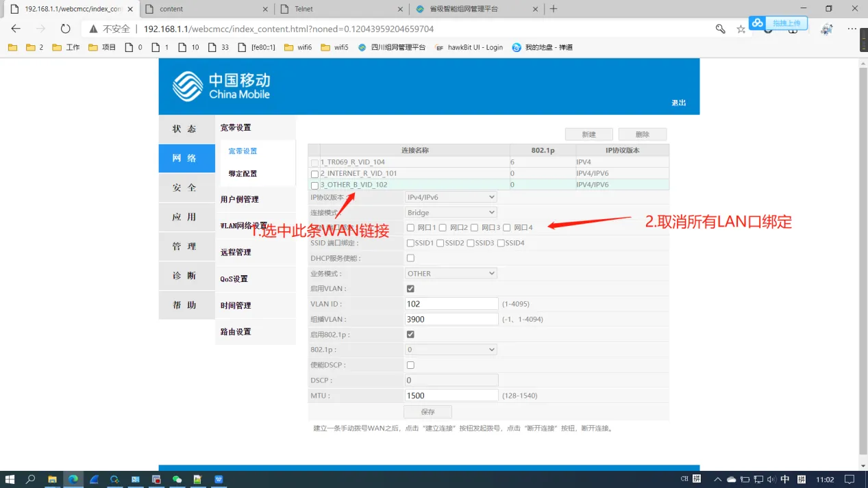This screenshot has width=868, height=488.
Task: Click the China Mobile logo
Action: pyautogui.click(x=221, y=86)
